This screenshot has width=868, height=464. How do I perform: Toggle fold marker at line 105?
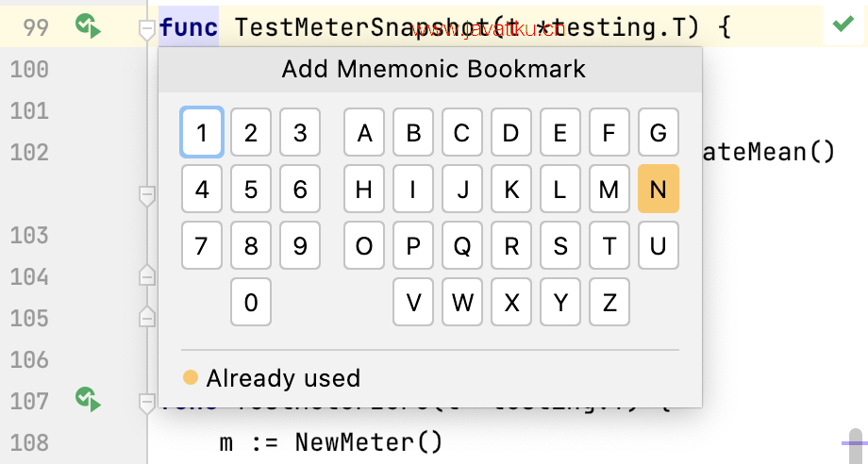pos(146,316)
